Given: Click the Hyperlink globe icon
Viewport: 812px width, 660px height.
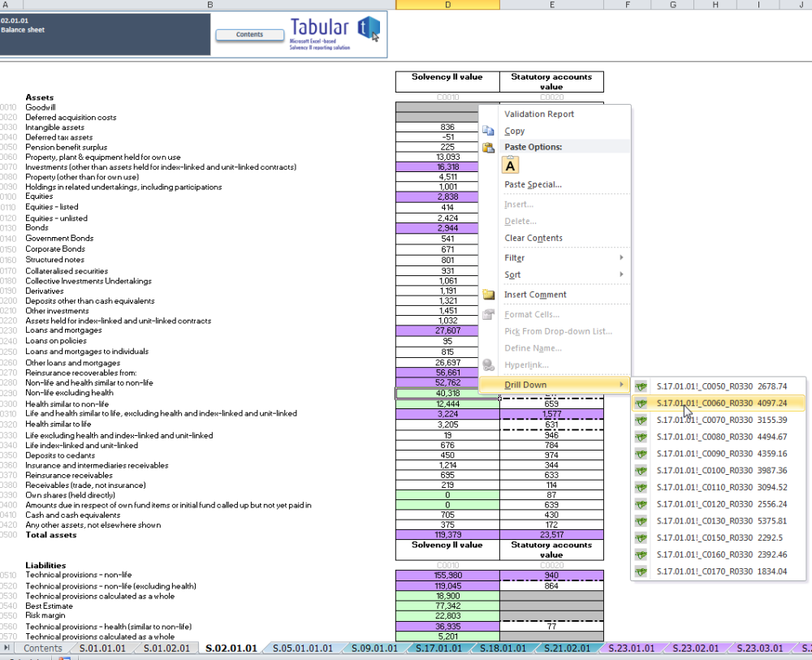Looking at the screenshot, I should (488, 365).
